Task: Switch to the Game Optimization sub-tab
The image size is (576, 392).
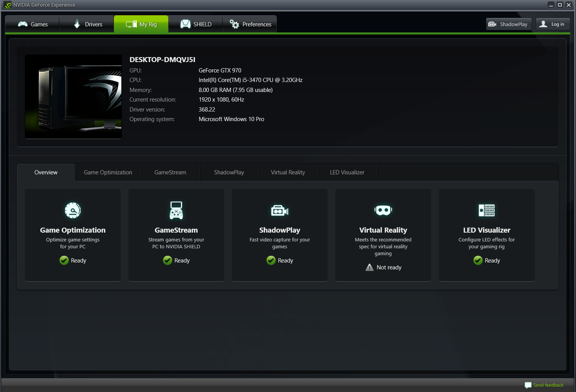Action: point(108,172)
